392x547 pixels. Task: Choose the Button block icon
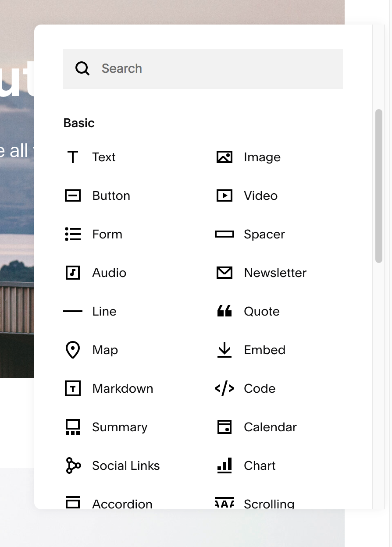tap(73, 195)
